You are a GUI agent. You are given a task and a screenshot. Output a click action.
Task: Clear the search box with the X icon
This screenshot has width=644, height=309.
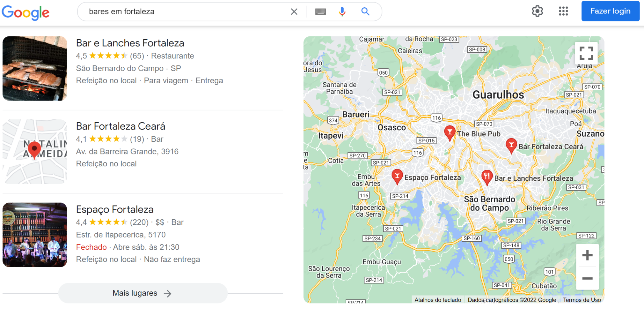pos(294,12)
